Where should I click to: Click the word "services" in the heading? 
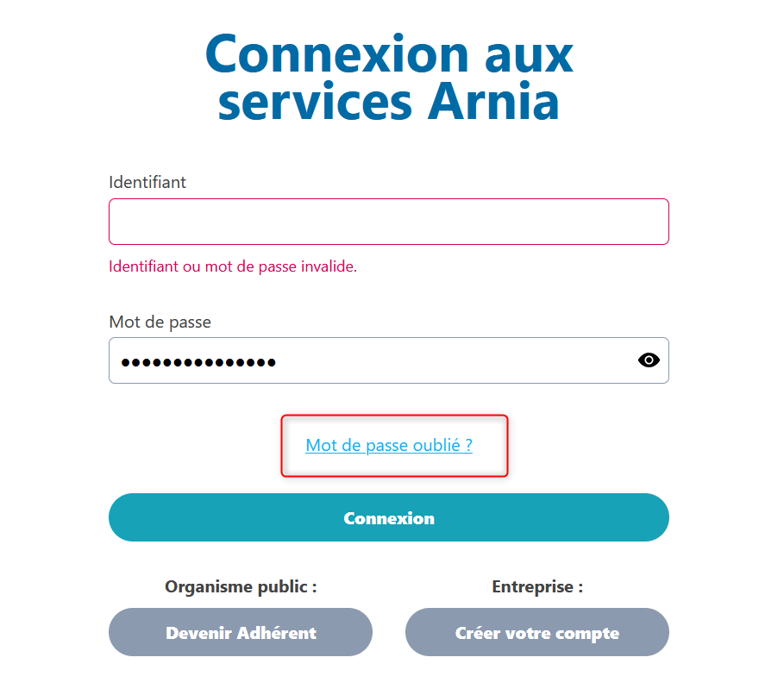click(x=315, y=101)
